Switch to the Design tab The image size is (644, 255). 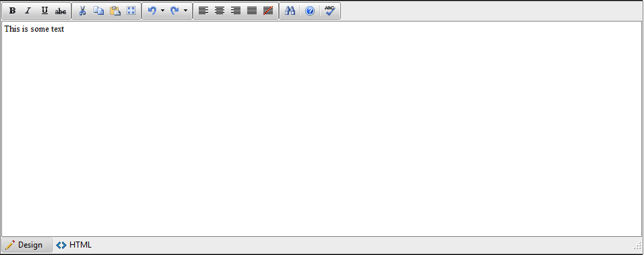[x=27, y=245]
